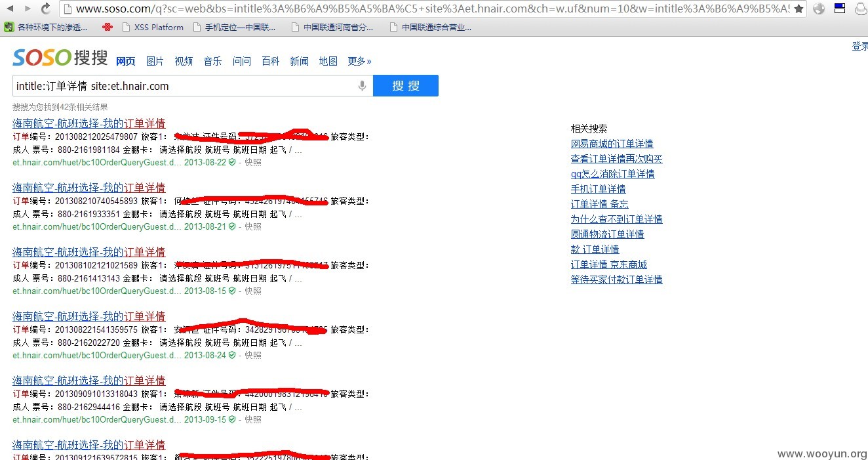This screenshot has width=868, height=460.
Task: Click order number 201308210740545893
Action: [x=96, y=201]
